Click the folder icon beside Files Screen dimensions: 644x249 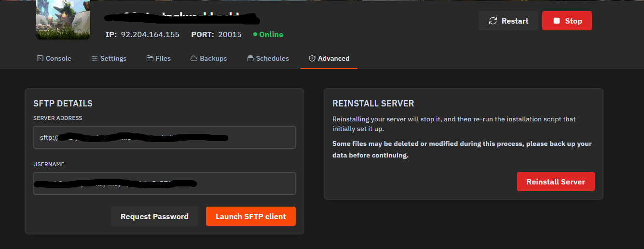[150, 58]
